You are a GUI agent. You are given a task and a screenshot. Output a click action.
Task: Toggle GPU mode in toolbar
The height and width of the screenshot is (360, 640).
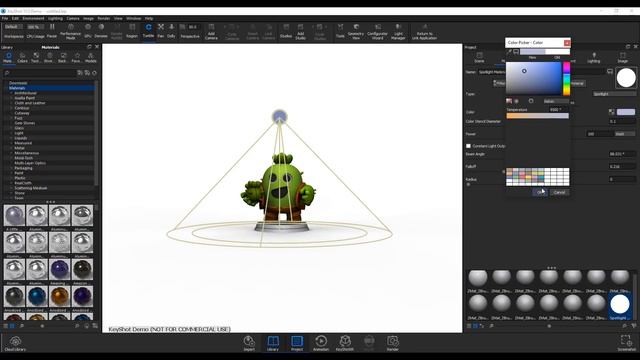pyautogui.click(x=88, y=31)
